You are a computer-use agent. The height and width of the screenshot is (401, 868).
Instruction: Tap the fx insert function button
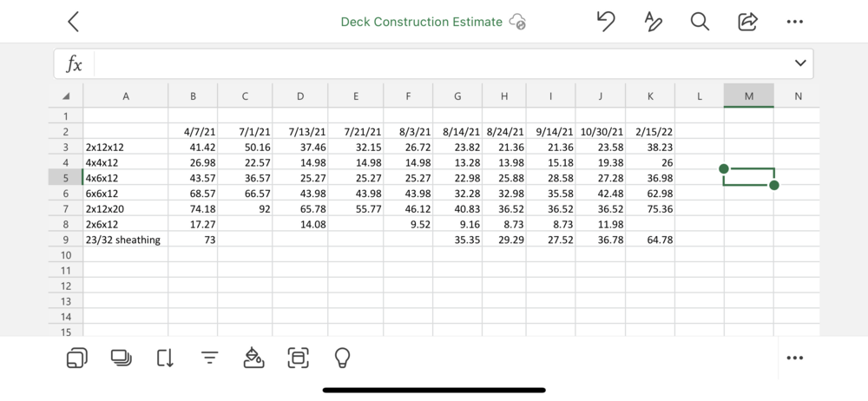tap(75, 63)
